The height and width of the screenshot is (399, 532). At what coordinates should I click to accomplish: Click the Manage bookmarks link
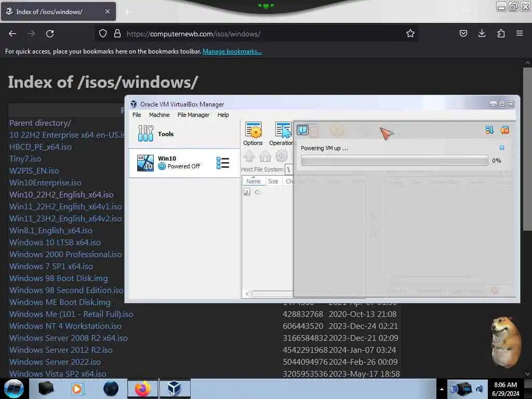pos(232,51)
